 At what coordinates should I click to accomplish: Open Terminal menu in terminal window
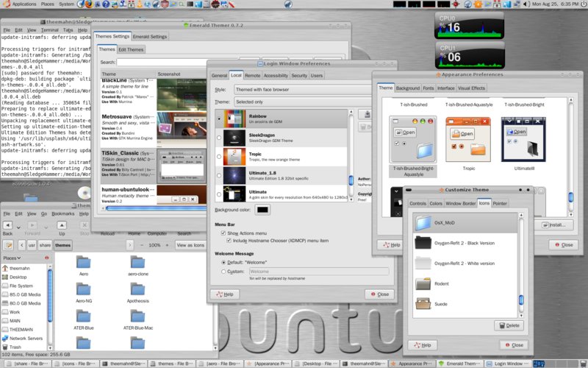(49, 30)
